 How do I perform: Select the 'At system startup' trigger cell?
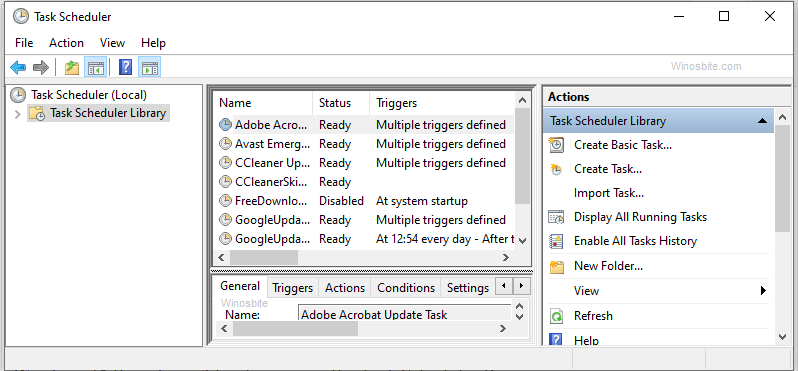(x=421, y=201)
